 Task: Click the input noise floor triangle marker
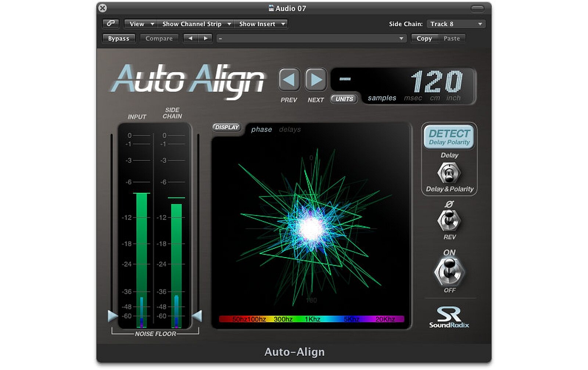113,316
